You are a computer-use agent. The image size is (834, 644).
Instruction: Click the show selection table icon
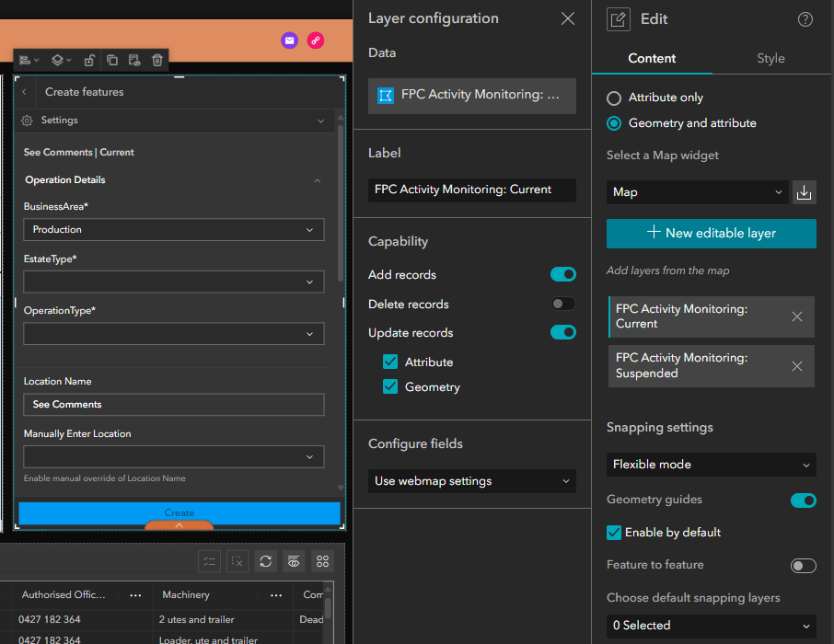click(x=210, y=561)
